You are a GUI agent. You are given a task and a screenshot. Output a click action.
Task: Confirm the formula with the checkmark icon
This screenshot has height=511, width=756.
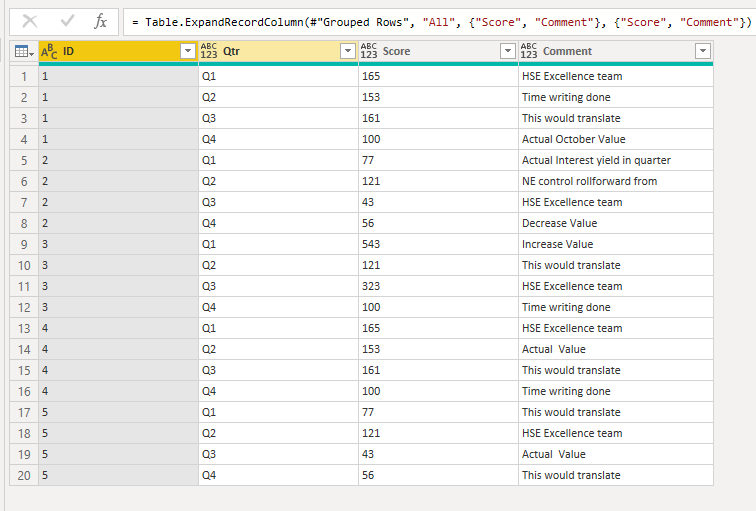click(68, 21)
